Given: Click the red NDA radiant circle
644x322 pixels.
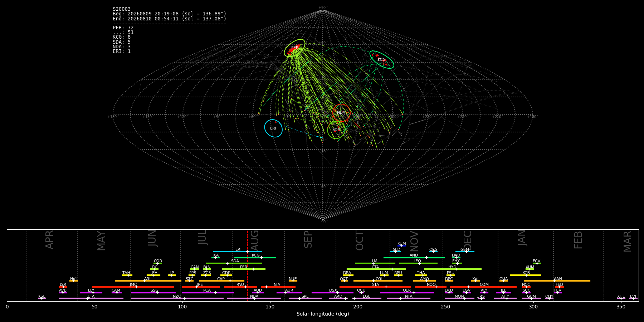Looking at the screenshot, I should [341, 113].
